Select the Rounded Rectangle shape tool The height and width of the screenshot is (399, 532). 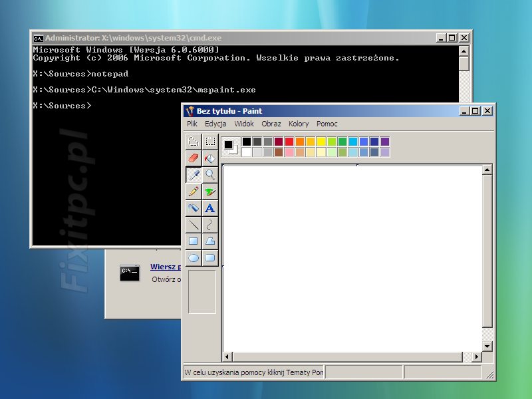[x=210, y=258]
